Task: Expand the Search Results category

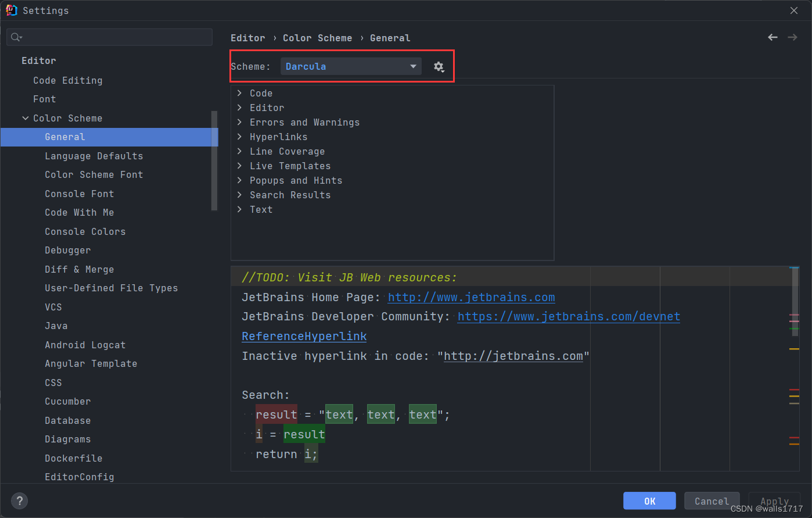Action: 239,195
